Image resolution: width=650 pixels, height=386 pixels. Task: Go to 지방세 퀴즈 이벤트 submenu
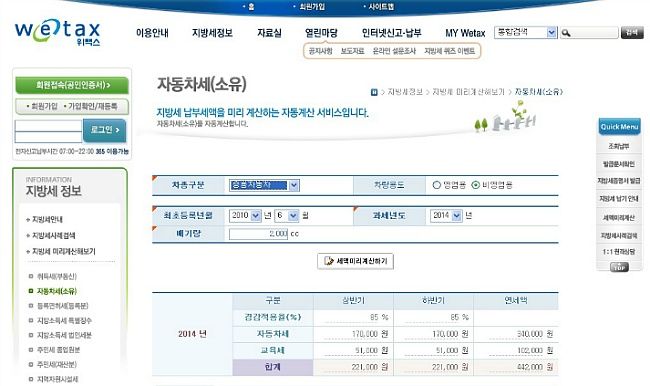coord(449,51)
